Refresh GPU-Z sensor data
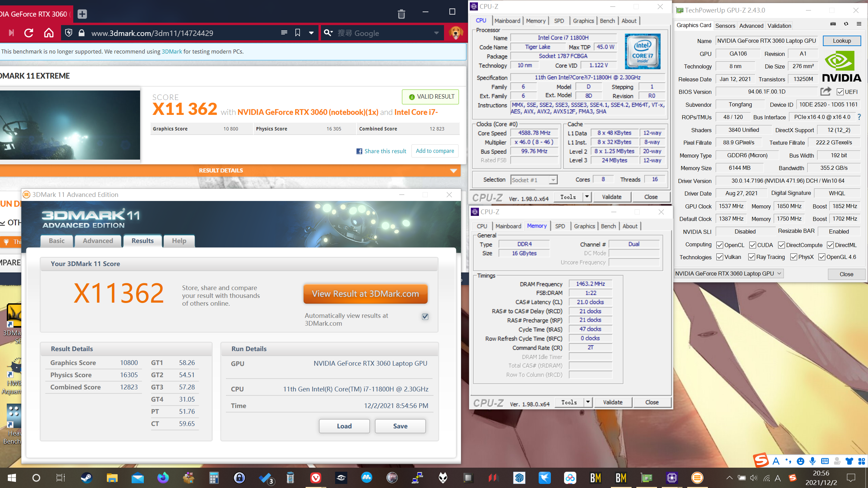The image size is (868, 488). 846,24
